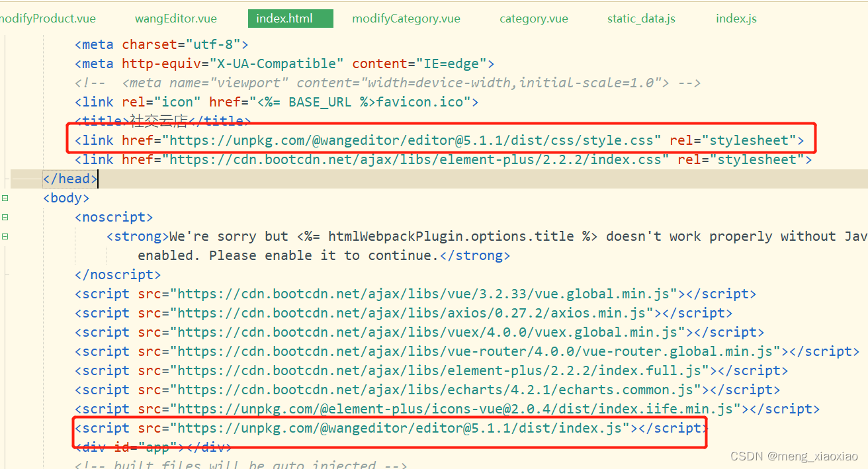Open the category.vue tab
The image size is (868, 469).
coord(533,18)
